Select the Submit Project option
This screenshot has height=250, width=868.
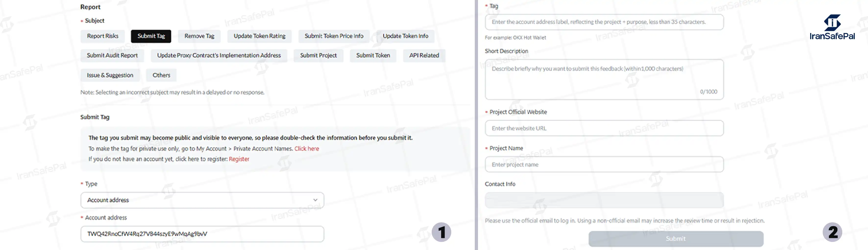click(x=318, y=56)
